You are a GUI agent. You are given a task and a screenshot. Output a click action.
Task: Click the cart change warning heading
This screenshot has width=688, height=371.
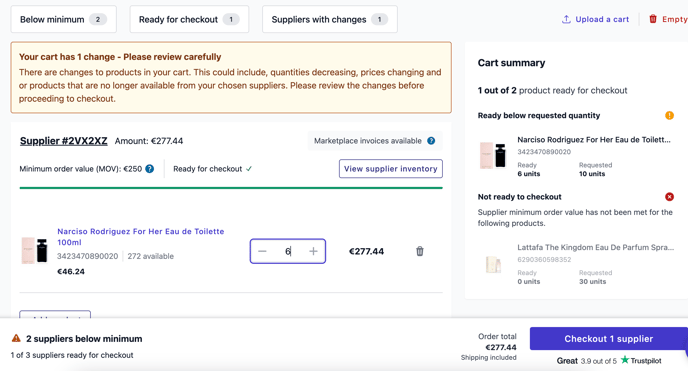pos(120,57)
